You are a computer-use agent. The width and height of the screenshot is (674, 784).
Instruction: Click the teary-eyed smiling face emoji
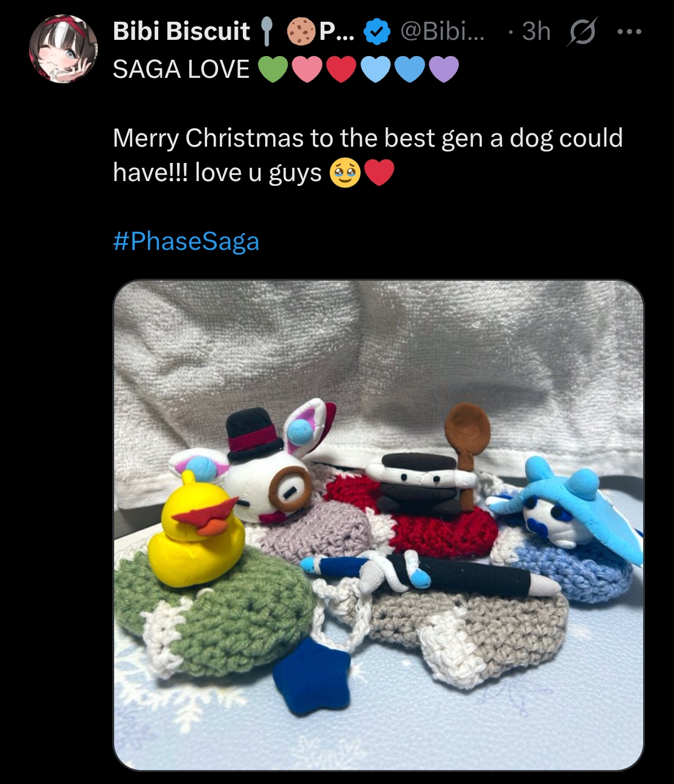[344, 174]
